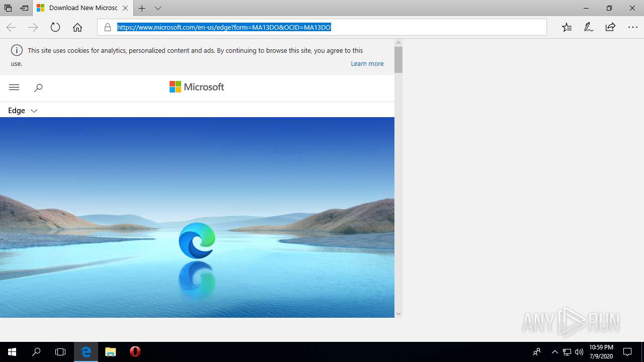644x362 pixels.
Task: Set these tabs aside
Action: click(x=24, y=8)
